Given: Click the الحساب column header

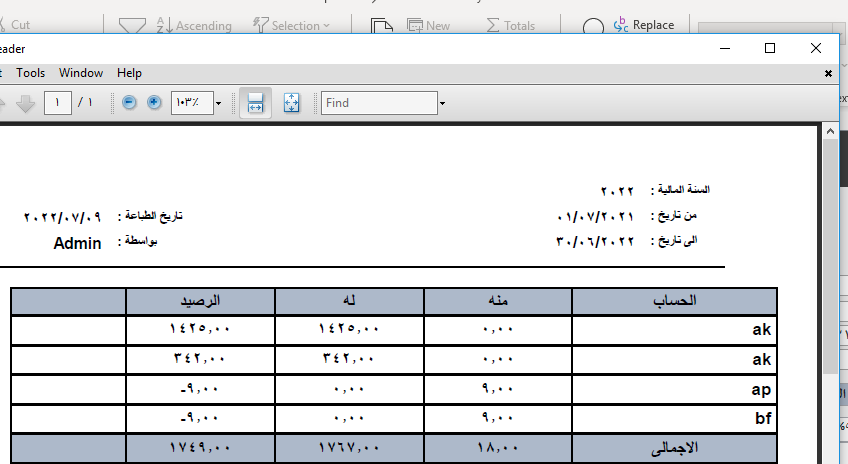Looking at the screenshot, I should click(x=674, y=301).
